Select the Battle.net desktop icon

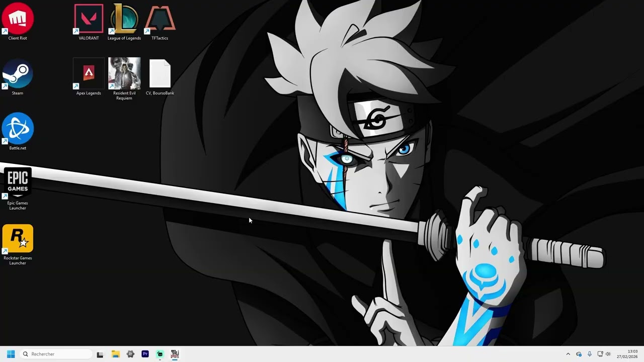click(x=18, y=132)
